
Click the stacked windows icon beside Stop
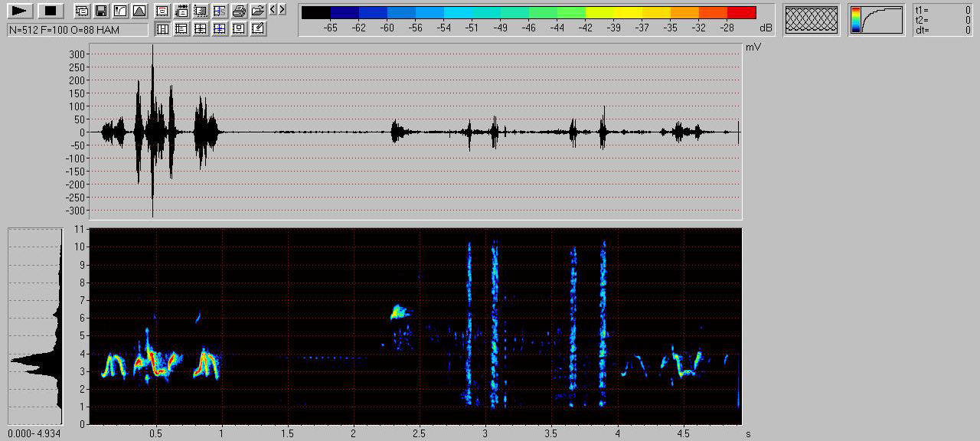[81, 11]
